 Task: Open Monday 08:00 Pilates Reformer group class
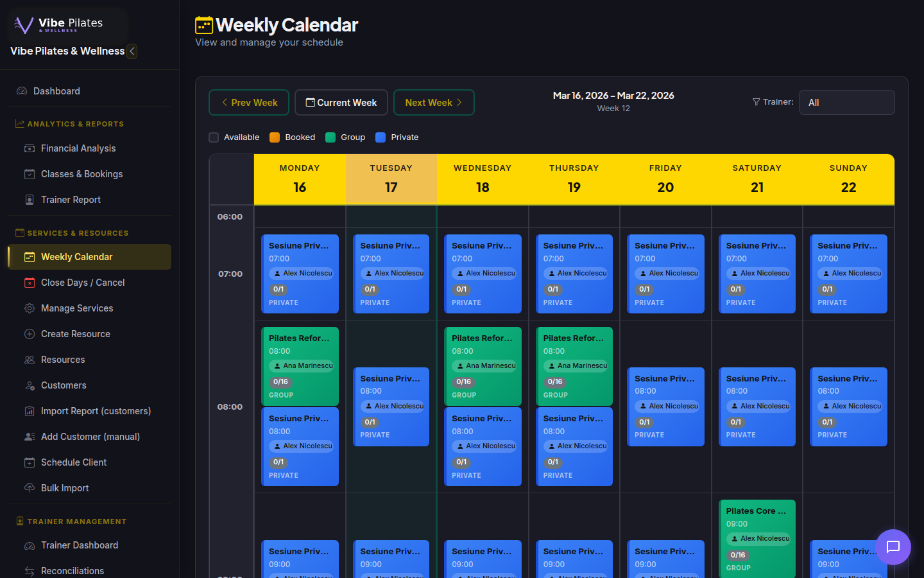[300, 366]
